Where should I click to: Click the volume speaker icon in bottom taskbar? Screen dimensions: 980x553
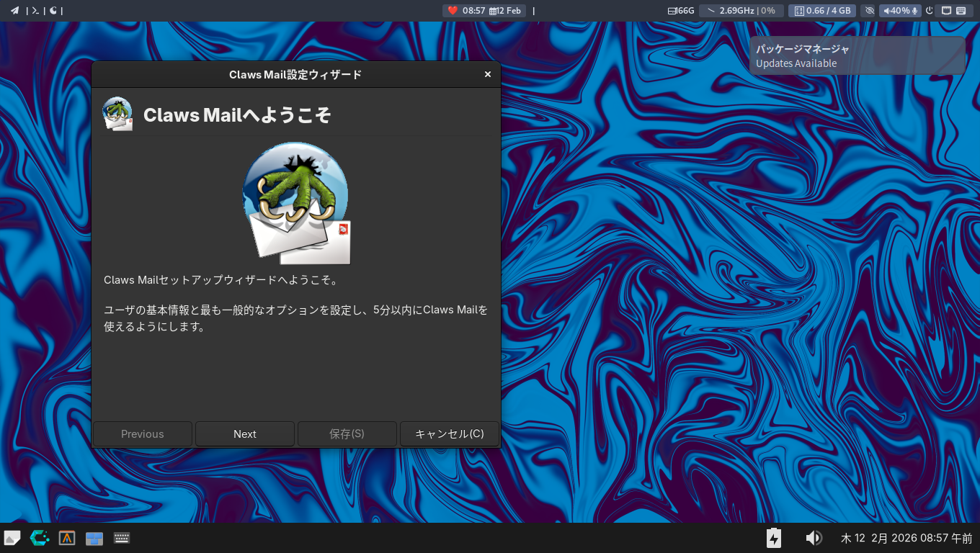pyautogui.click(x=814, y=538)
